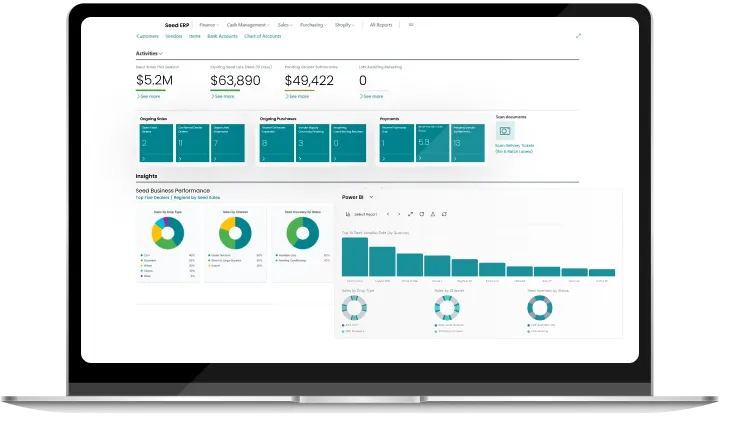Click See more under $5.2M seed sales
The width and height of the screenshot is (733, 432).
pos(148,96)
